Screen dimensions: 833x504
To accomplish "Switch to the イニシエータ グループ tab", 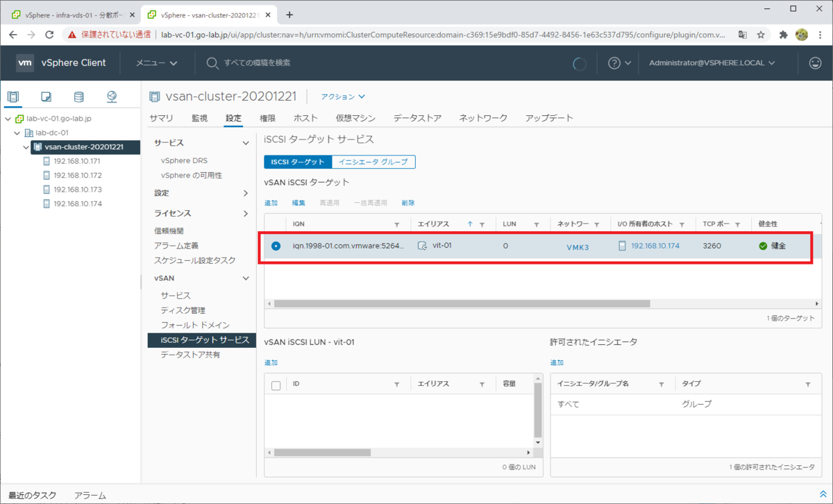I will 373,162.
